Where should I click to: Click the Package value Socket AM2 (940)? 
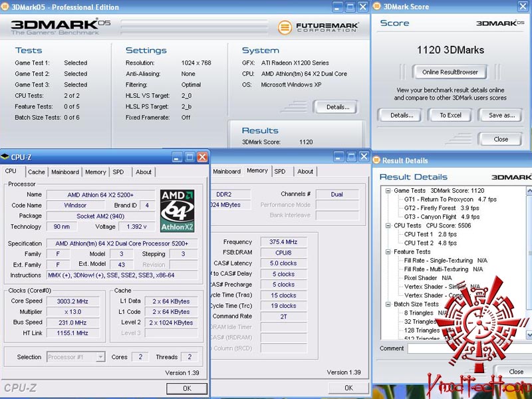[100, 216]
